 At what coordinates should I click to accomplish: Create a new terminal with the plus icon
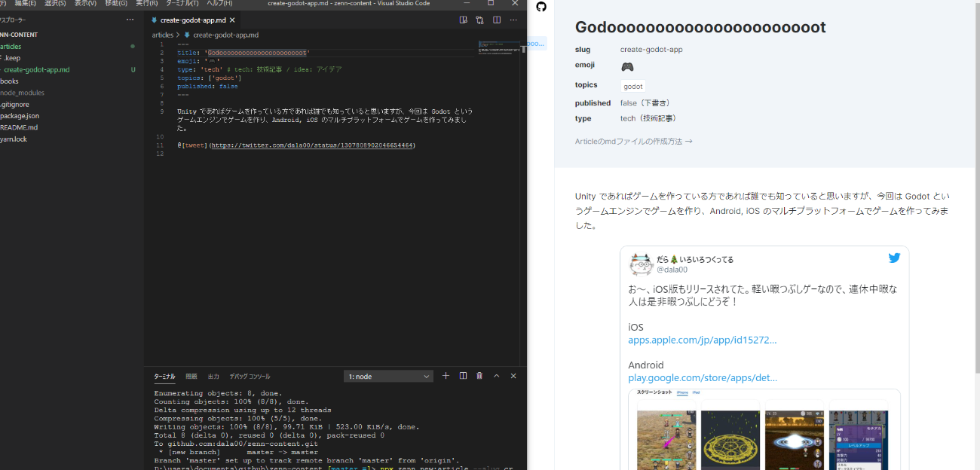[x=446, y=376]
